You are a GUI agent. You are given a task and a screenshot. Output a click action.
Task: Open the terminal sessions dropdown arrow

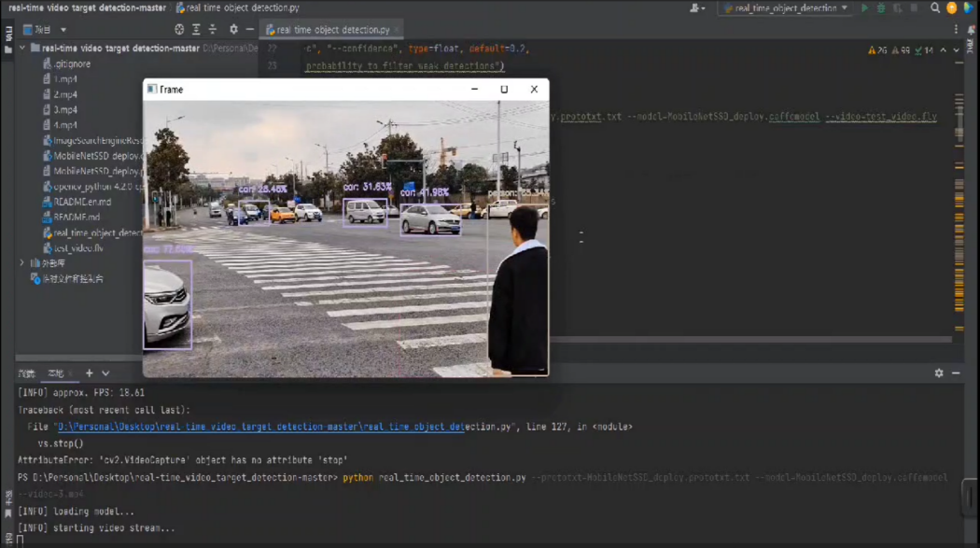click(105, 373)
